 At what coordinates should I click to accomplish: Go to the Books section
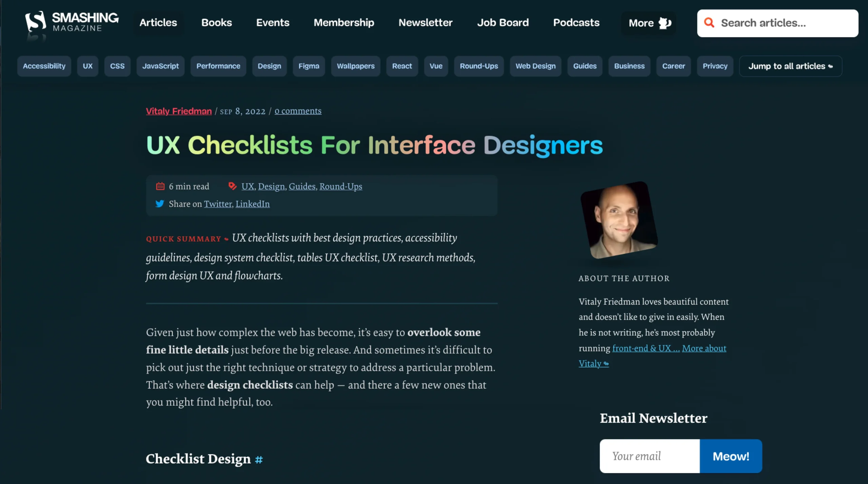click(217, 22)
